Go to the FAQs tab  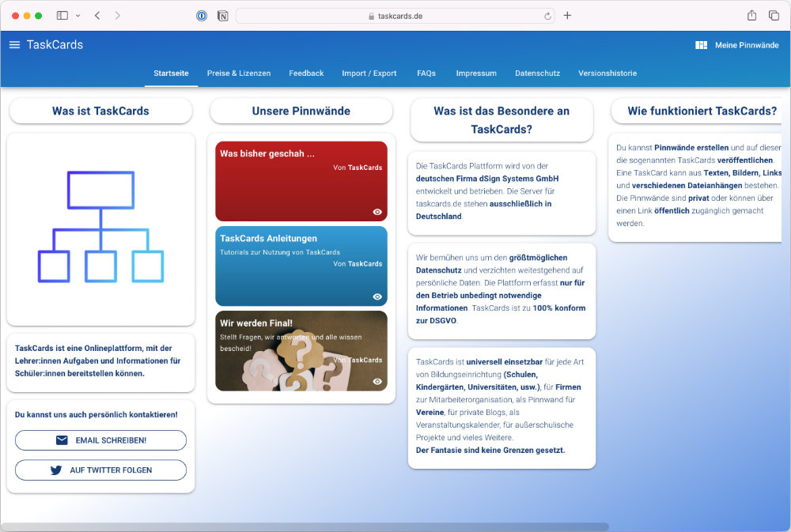pos(426,73)
